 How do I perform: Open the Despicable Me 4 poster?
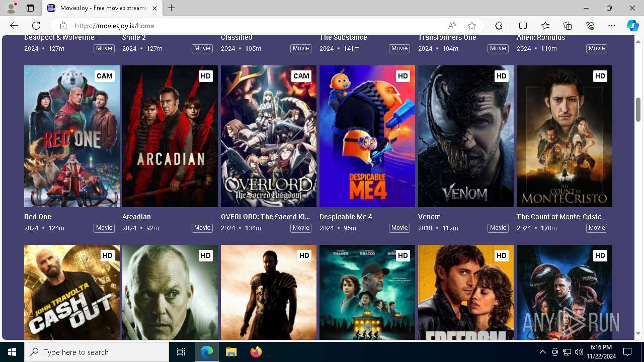click(x=367, y=136)
